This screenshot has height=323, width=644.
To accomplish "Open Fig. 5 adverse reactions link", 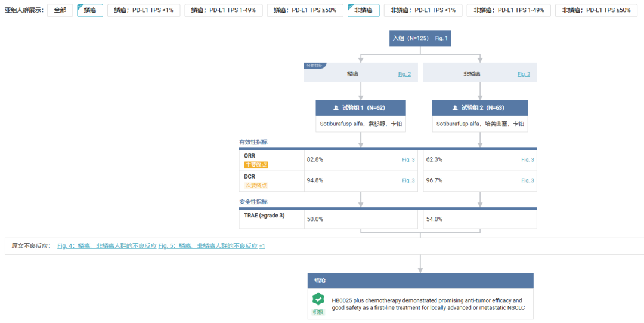I will 208,245.
